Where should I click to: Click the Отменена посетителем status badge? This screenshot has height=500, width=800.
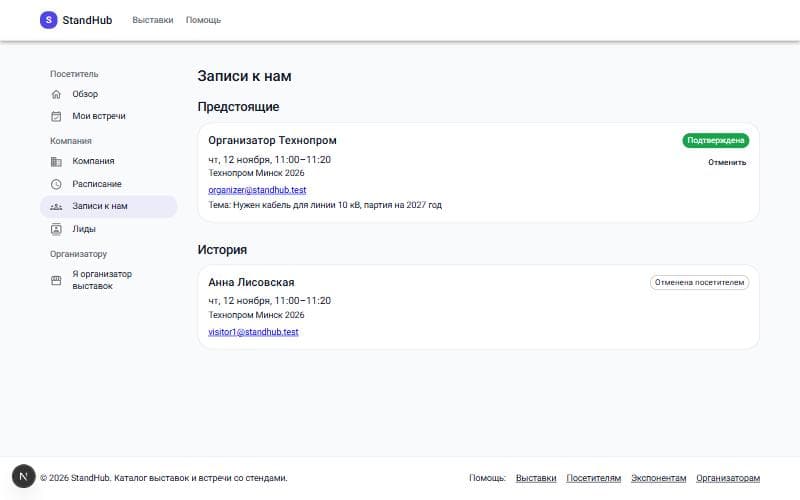click(699, 282)
